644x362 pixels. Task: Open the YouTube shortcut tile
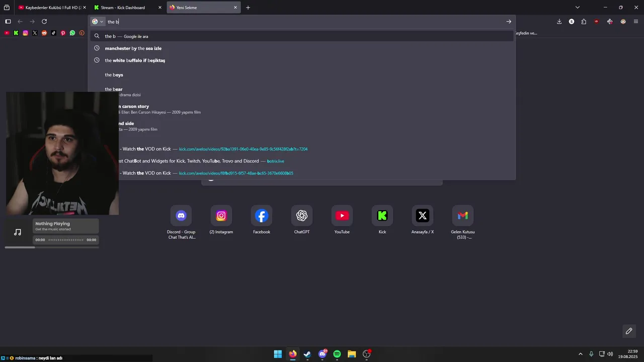pos(342,216)
